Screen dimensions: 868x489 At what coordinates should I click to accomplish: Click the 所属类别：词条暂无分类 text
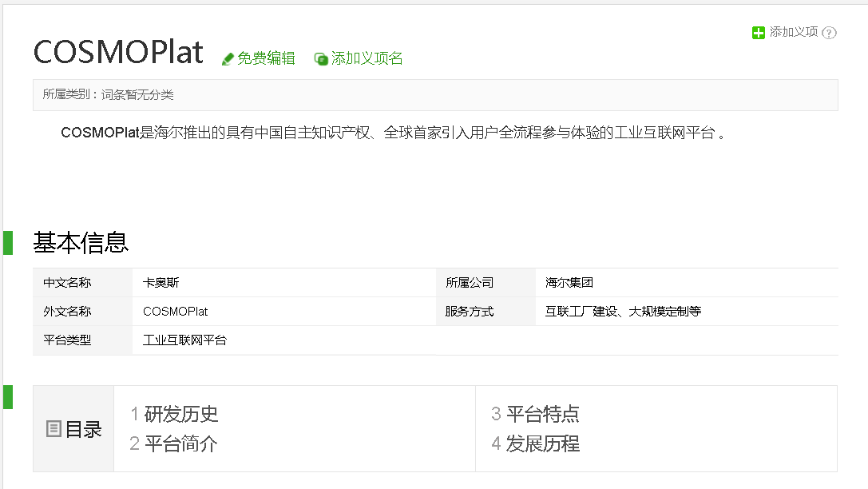click(109, 95)
